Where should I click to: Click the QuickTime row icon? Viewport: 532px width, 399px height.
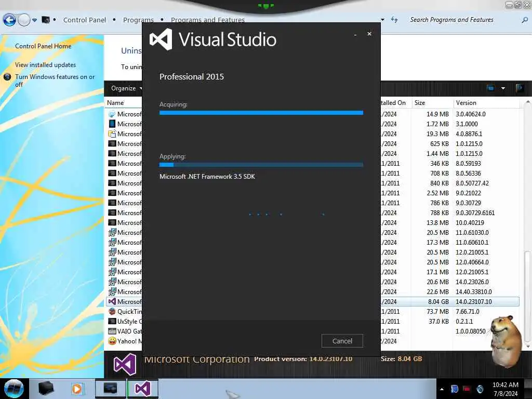(112, 311)
